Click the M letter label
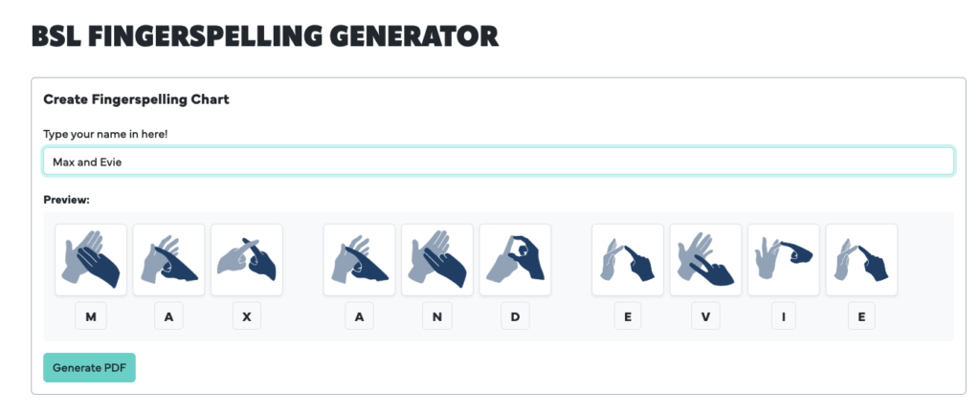The height and width of the screenshot is (412, 980). pos(91,316)
